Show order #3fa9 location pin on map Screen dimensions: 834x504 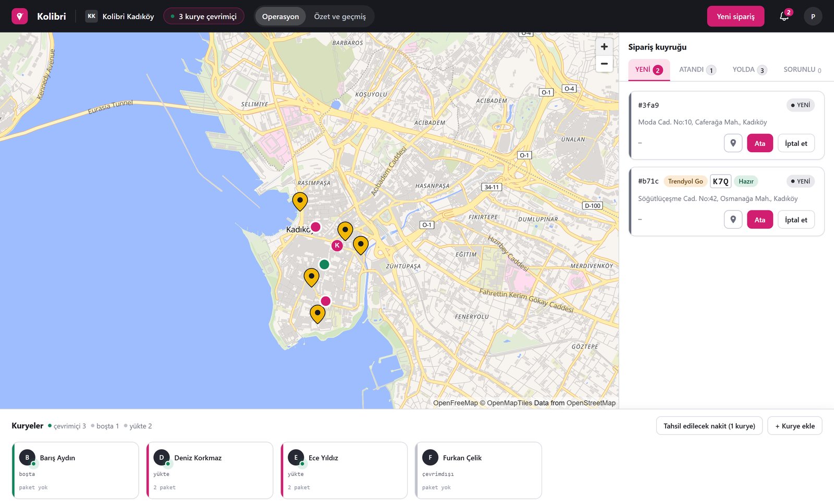733,143
